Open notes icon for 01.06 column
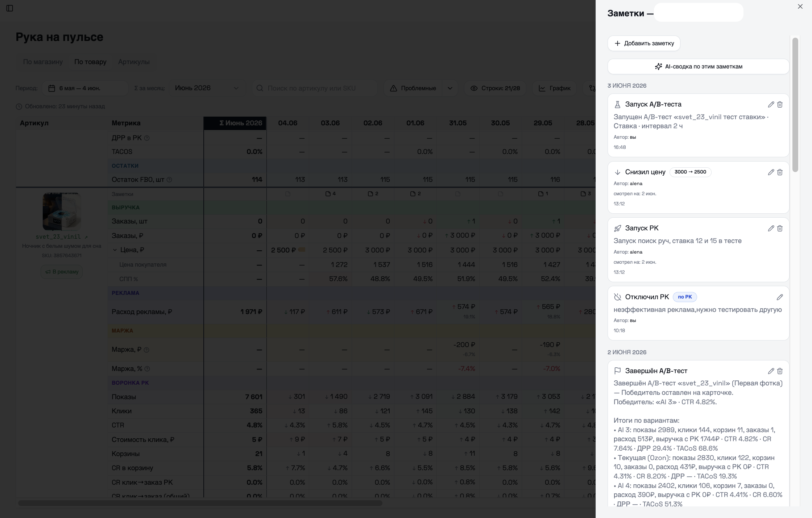Viewport: 812px width, 518px height. click(x=415, y=194)
